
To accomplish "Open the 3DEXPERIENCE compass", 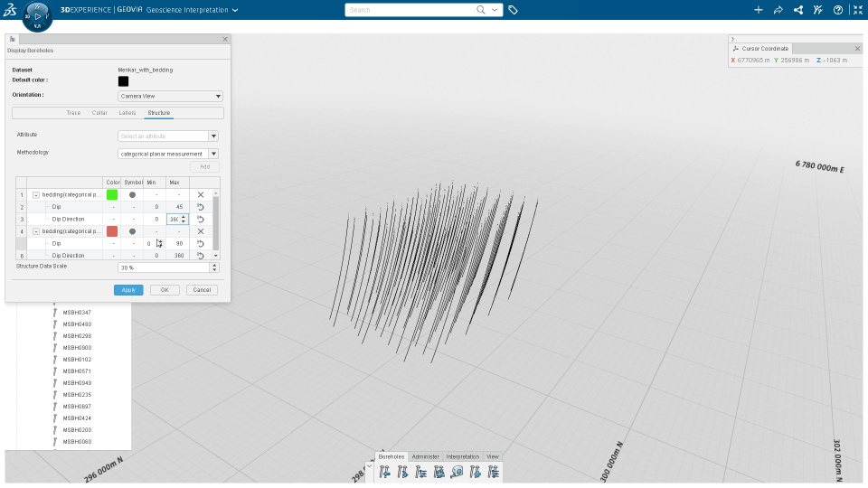I will pyautogui.click(x=37, y=16).
